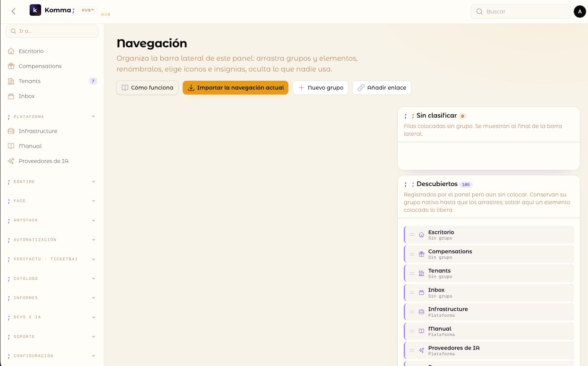Viewport: 588px width, 366px height.
Task: Click the Cómo funciona button
Action: pyautogui.click(x=147, y=88)
